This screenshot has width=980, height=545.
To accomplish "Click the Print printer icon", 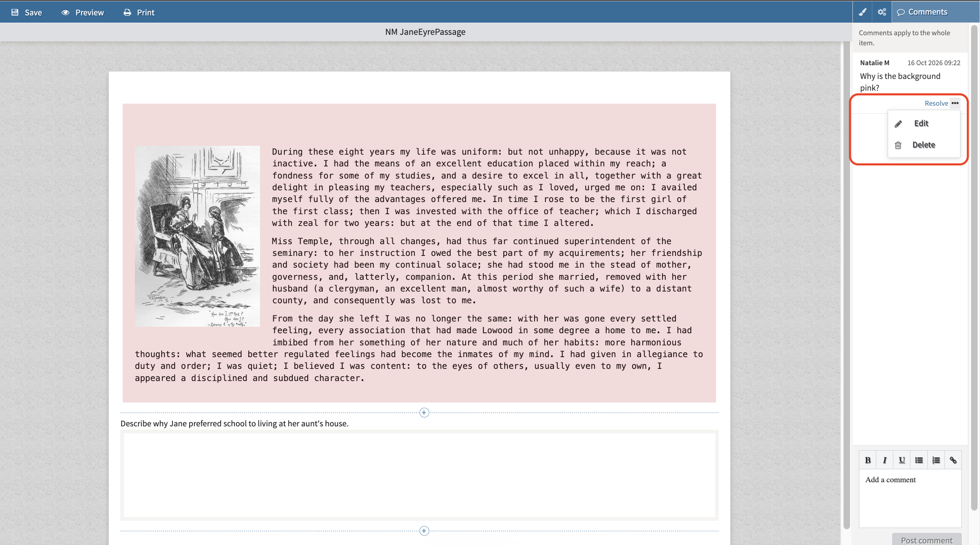I will (x=127, y=12).
